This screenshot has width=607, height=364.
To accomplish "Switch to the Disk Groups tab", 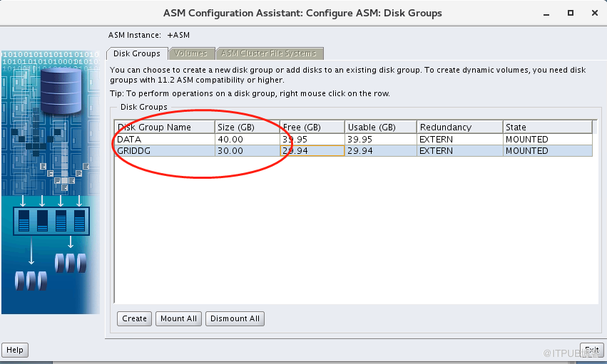I will [137, 53].
